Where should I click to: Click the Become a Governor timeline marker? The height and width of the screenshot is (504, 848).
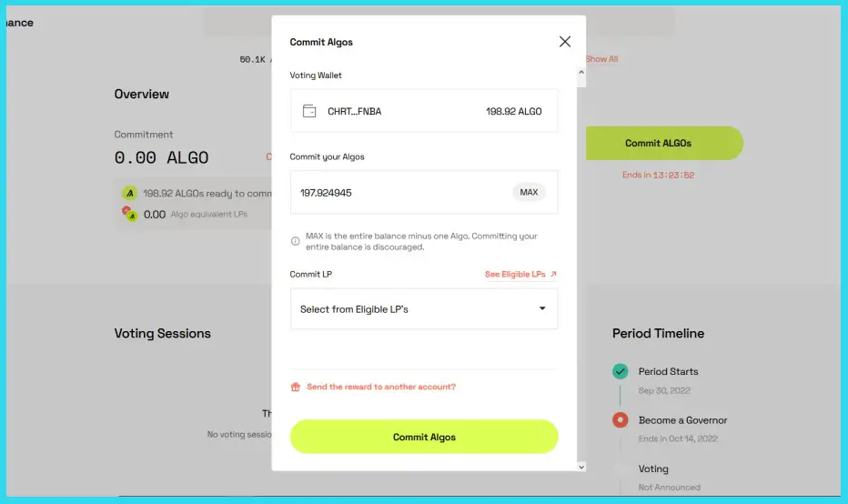click(x=620, y=420)
